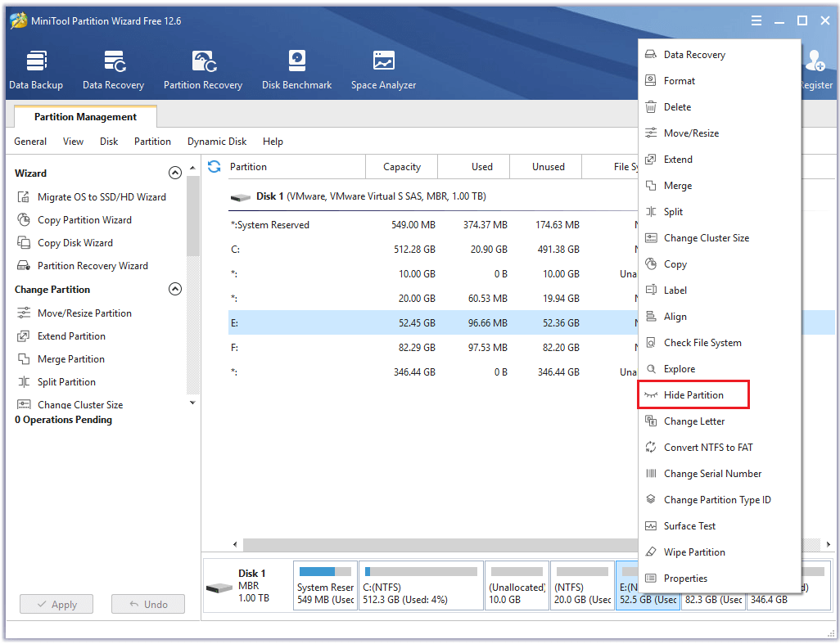Select Change Serial Number
Screen dimensions: 840x644
pos(719,474)
